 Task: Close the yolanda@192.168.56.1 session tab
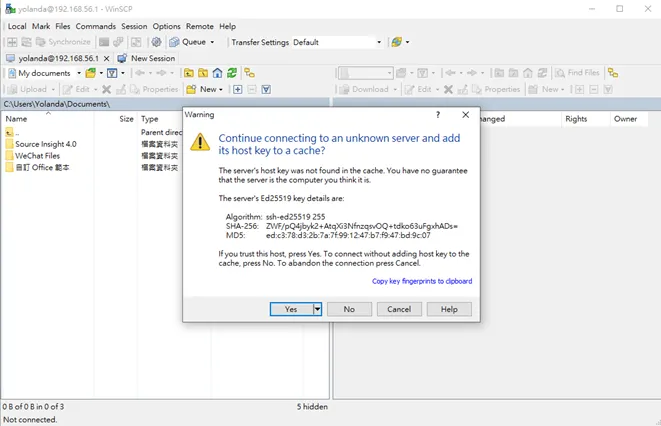tap(107, 59)
